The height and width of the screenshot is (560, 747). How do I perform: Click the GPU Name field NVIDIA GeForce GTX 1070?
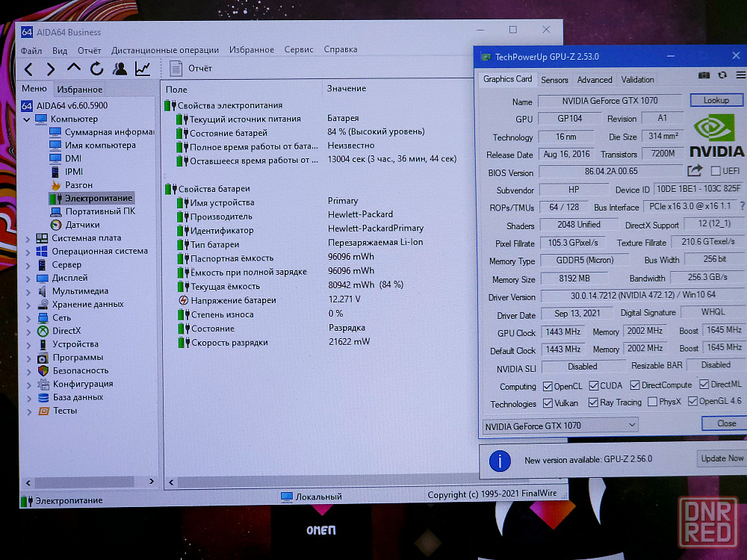610,101
